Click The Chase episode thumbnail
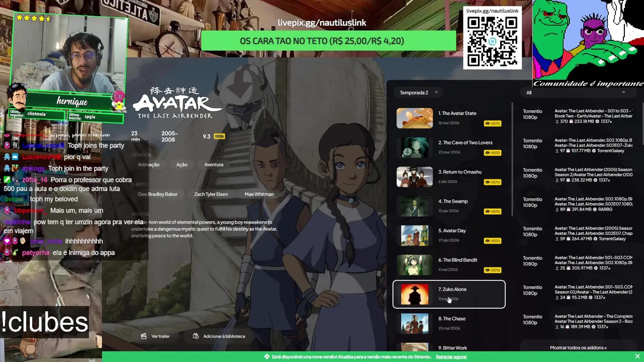The height and width of the screenshot is (362, 644). pos(415,324)
